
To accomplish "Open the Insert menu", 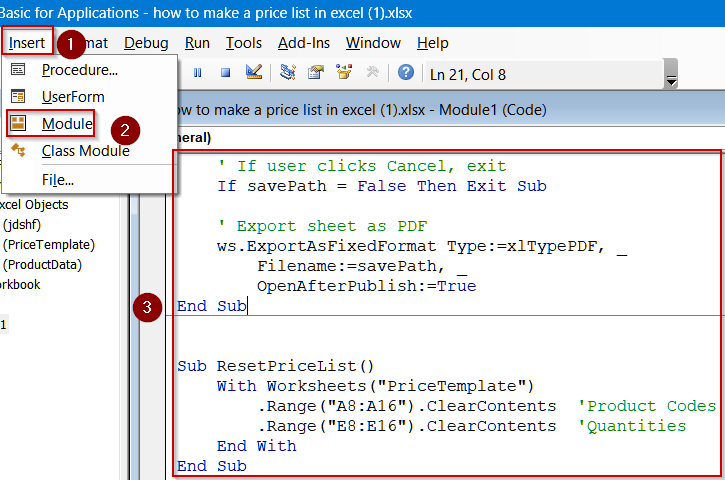I will pyautogui.click(x=26, y=43).
